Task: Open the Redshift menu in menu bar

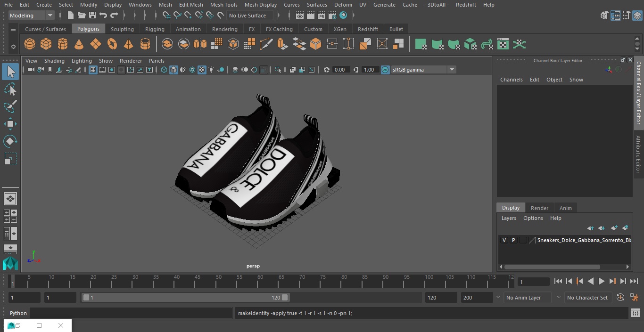Action: 466,5
